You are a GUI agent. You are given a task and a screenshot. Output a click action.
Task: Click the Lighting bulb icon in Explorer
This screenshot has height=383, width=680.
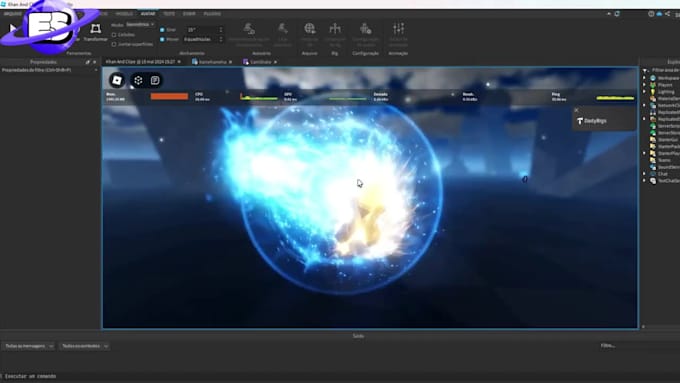tap(653, 92)
